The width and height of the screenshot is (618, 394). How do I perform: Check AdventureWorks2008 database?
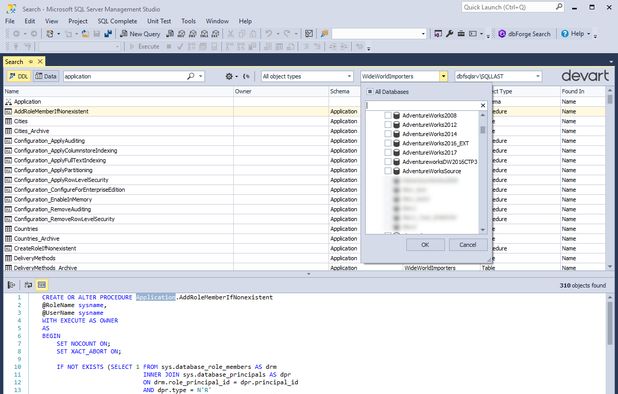[x=388, y=115]
